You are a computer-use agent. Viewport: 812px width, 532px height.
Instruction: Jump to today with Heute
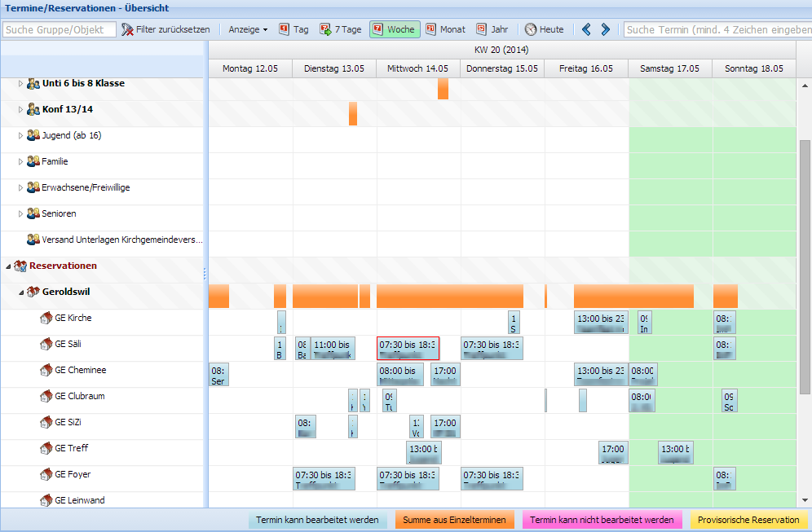(x=544, y=29)
